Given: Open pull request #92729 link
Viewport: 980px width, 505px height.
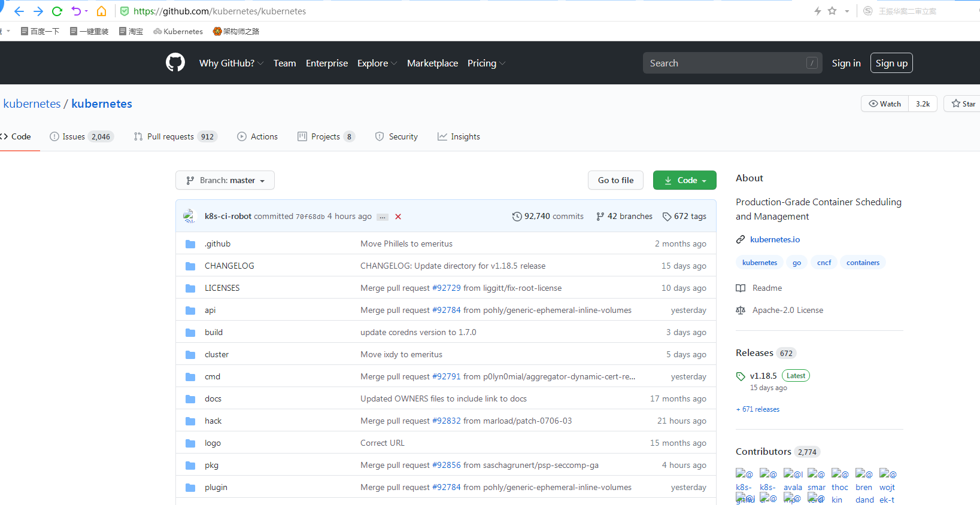Looking at the screenshot, I should click(447, 288).
